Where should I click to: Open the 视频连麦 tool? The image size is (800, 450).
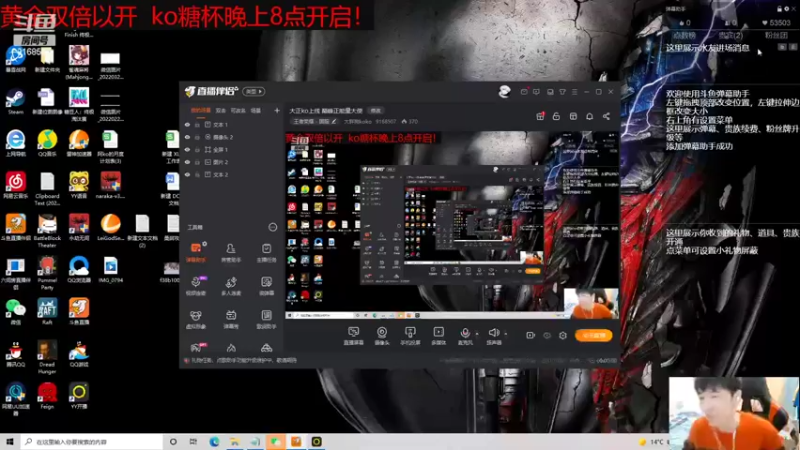tap(196, 286)
